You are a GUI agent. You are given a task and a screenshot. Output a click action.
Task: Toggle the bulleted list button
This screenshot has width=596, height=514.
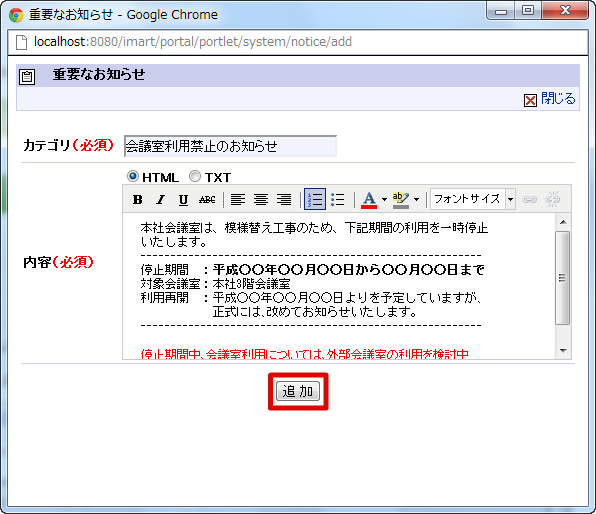click(x=338, y=199)
